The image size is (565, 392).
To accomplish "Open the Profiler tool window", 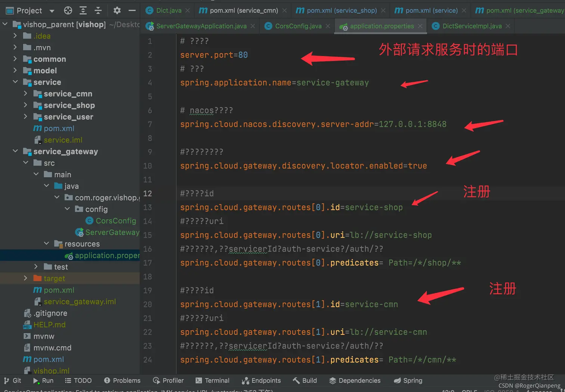I will 169,380.
